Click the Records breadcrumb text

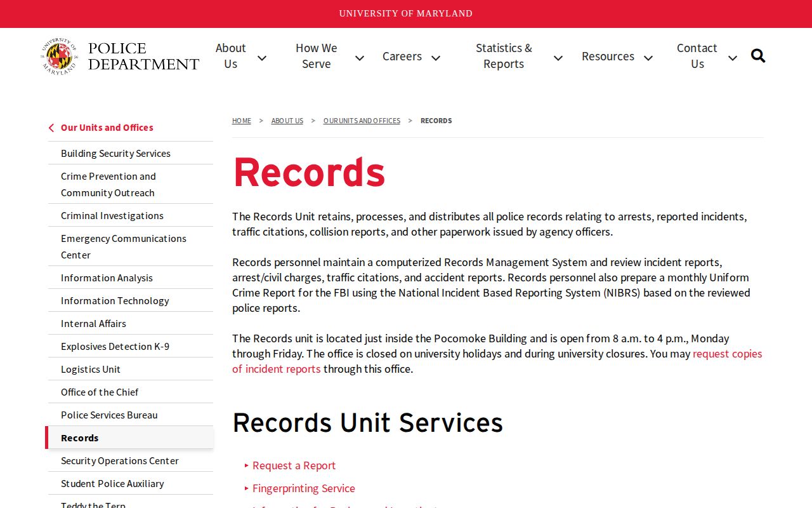tap(436, 121)
